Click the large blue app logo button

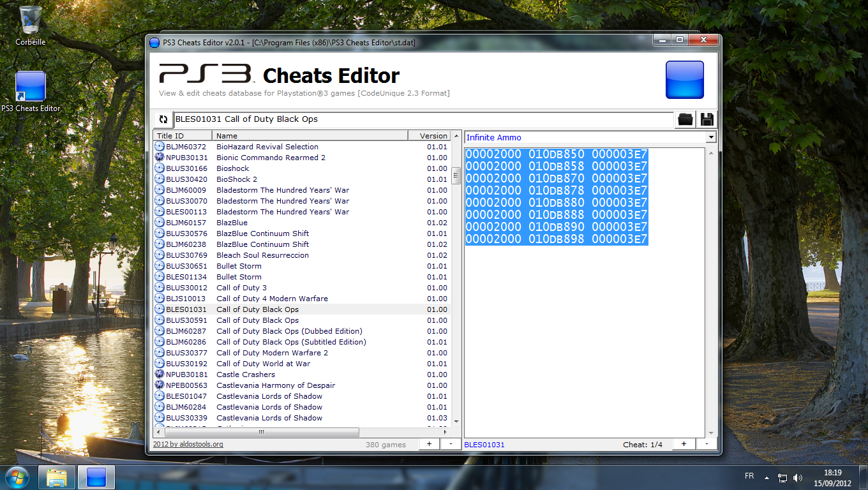pyautogui.click(x=684, y=80)
